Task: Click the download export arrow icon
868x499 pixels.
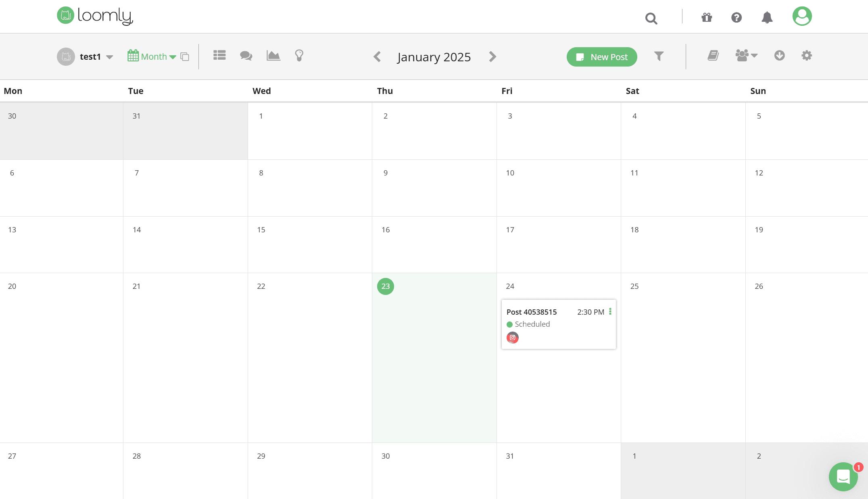Action: [x=779, y=56]
